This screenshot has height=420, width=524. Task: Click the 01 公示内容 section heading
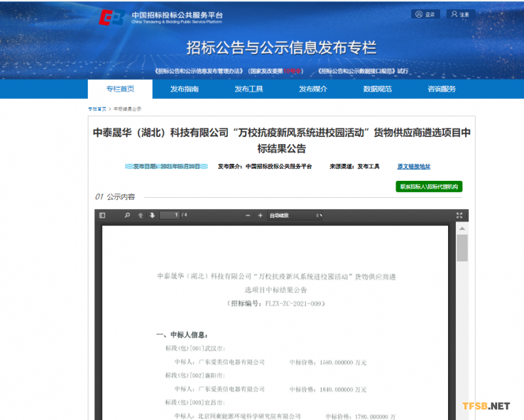[115, 197]
